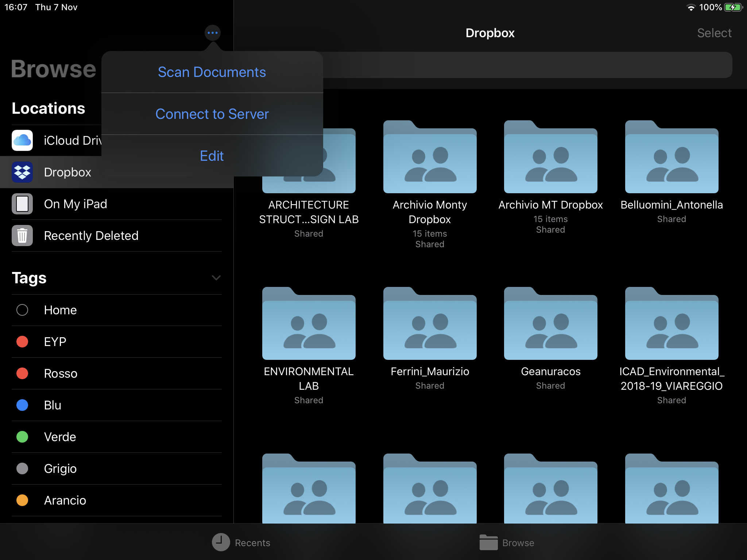
Task: Select the green Verde tag
Action: click(22, 437)
